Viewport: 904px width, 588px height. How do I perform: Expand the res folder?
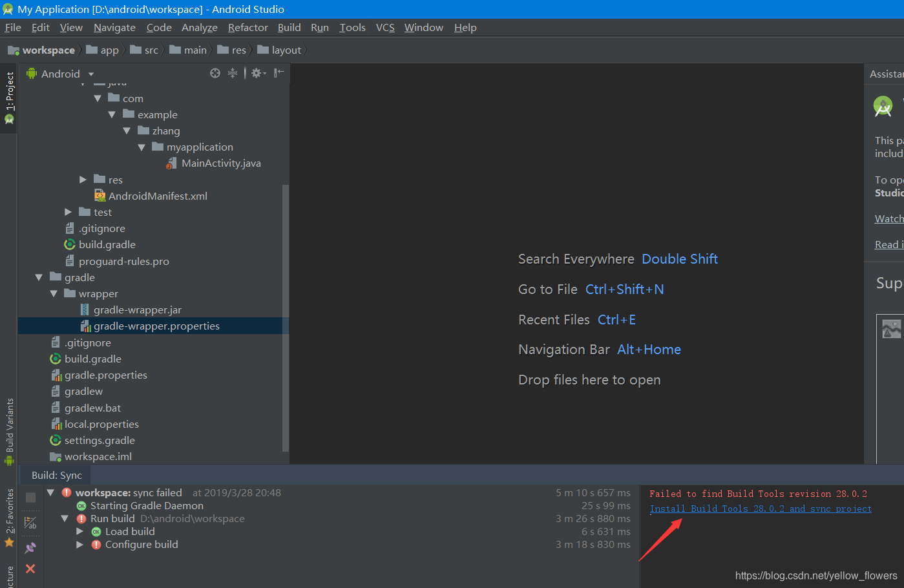(83, 180)
